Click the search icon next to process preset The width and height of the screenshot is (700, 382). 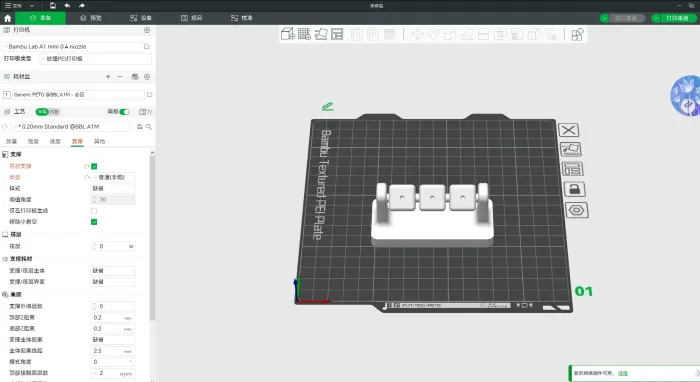[x=149, y=127]
